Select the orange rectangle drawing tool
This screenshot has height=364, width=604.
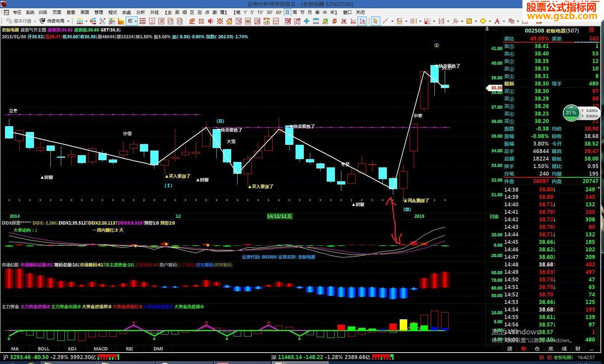click(469, 21)
